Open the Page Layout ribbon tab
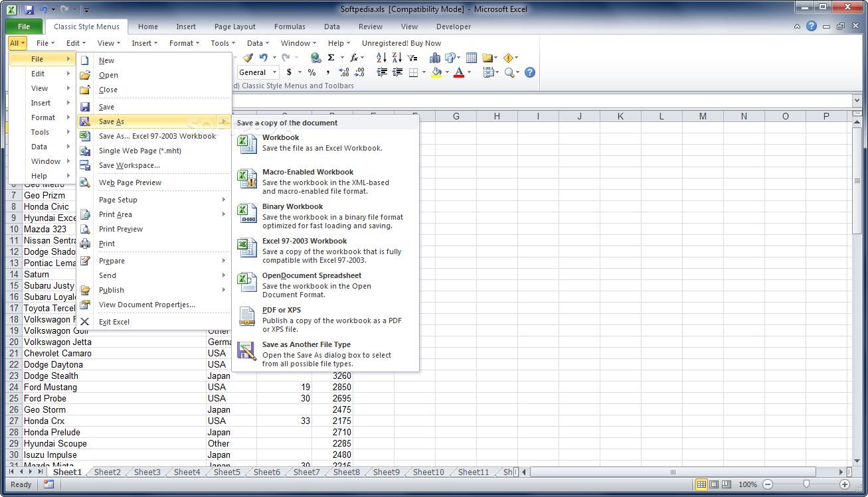This screenshot has height=497, width=868. (x=235, y=27)
